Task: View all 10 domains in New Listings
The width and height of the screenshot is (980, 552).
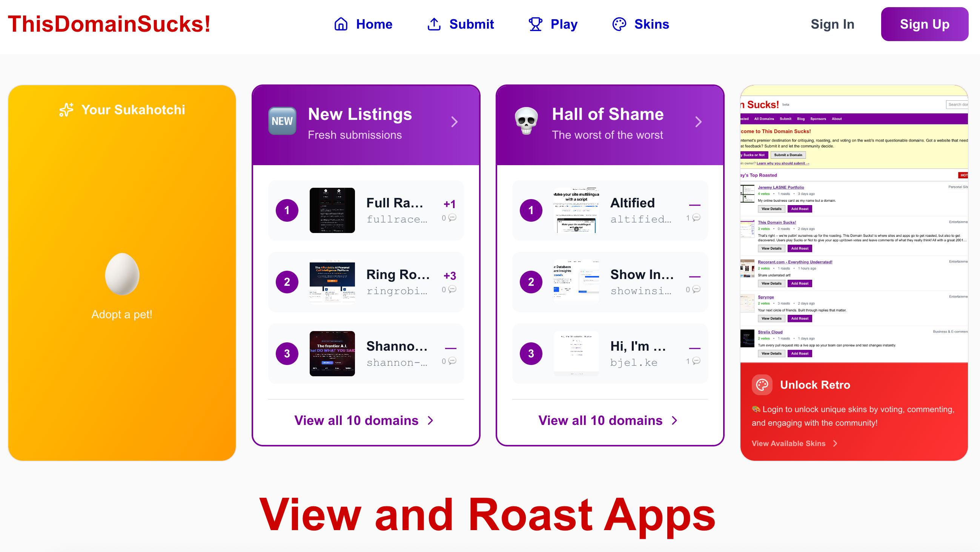Action: tap(364, 420)
